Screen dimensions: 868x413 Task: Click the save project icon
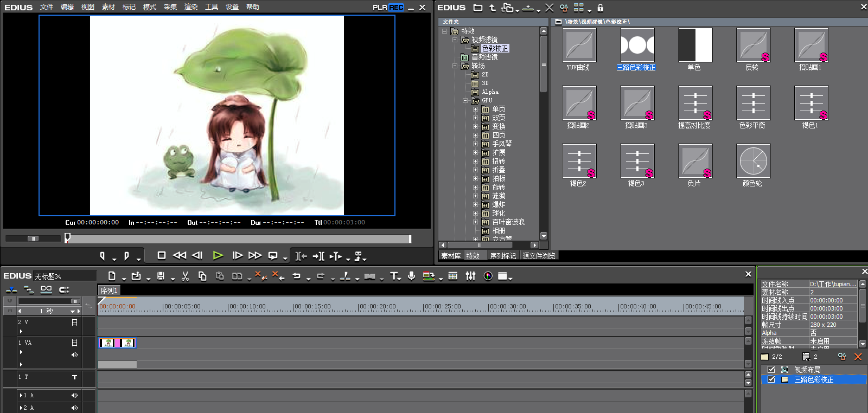pyautogui.click(x=161, y=276)
